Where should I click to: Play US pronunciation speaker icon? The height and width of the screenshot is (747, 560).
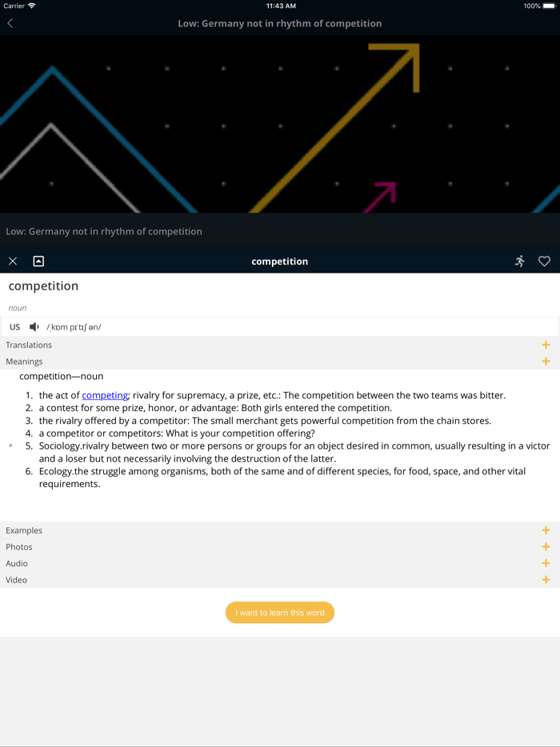(34, 327)
